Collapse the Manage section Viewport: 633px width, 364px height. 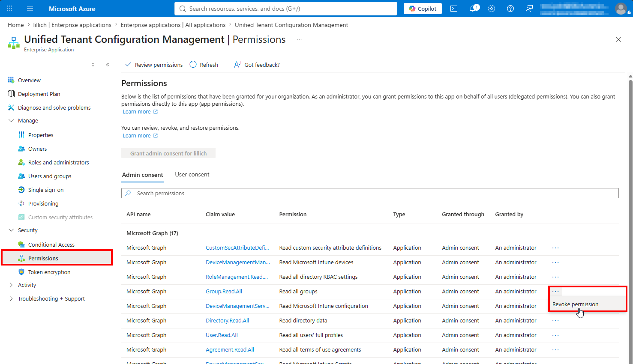pos(11,121)
